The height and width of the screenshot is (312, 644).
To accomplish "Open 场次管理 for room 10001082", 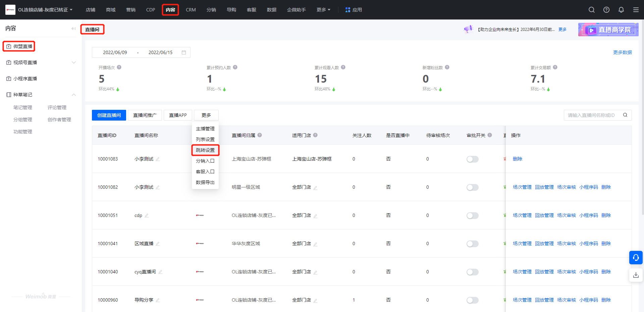I will (x=522, y=187).
